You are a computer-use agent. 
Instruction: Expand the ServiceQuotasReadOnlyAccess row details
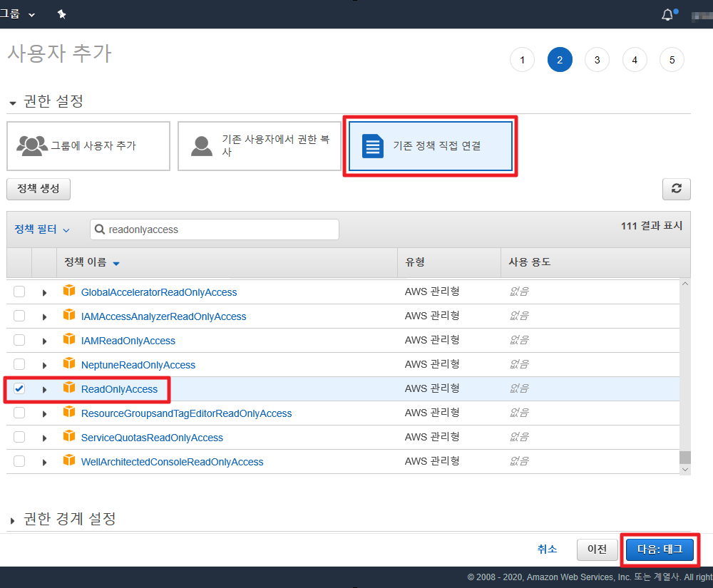(44, 438)
